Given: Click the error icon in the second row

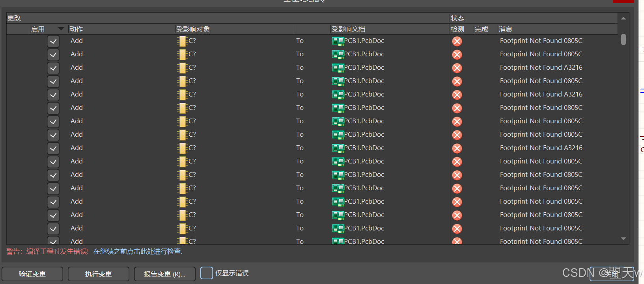Looking at the screenshot, I should coord(457,55).
